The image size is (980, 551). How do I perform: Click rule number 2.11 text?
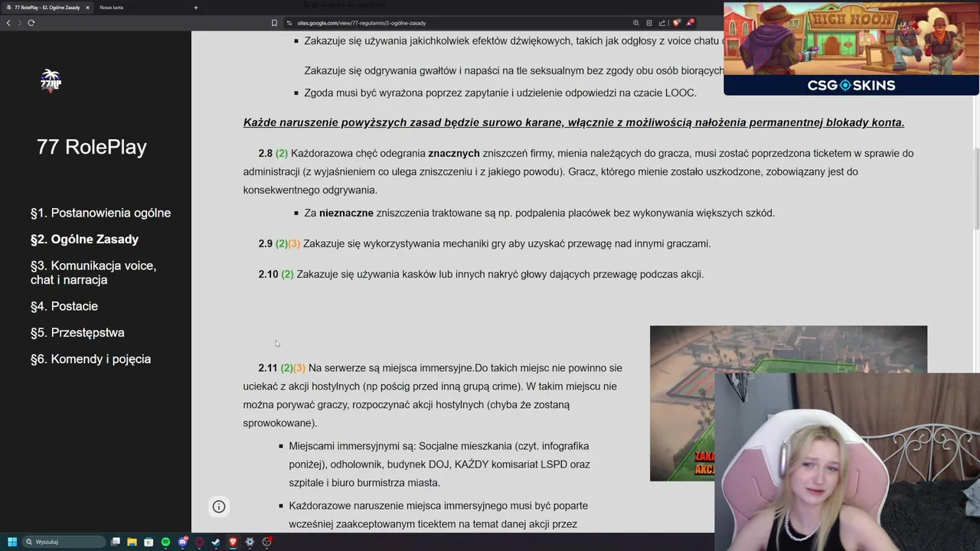(x=268, y=367)
